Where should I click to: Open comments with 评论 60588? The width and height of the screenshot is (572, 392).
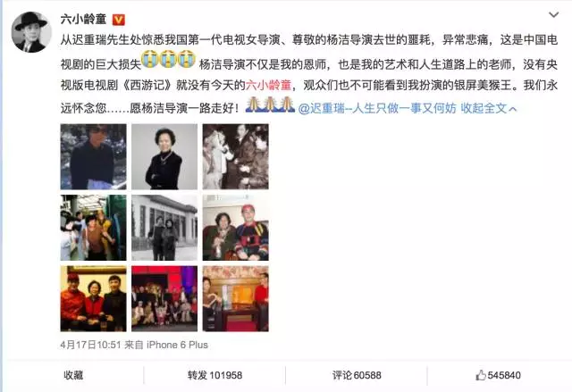coord(357,375)
